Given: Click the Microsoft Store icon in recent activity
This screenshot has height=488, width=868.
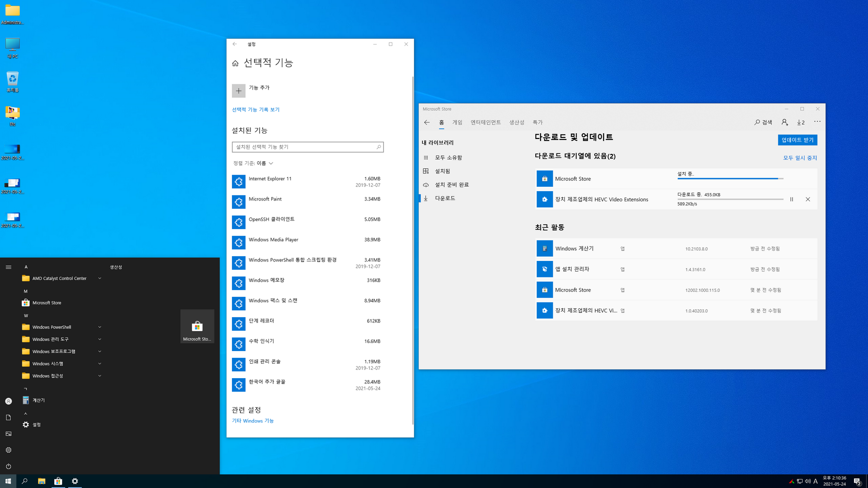Looking at the screenshot, I should (544, 290).
